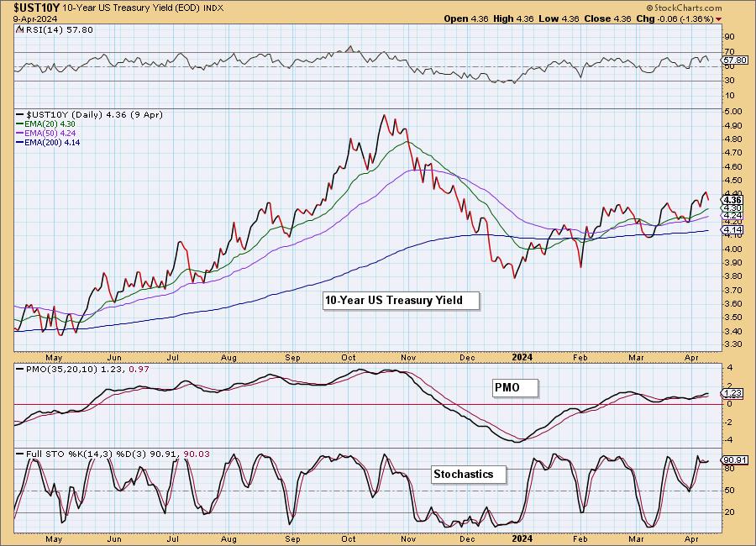Click the red down-arrow change indicator
This screenshot has height=546, width=756.
tap(719, 19)
